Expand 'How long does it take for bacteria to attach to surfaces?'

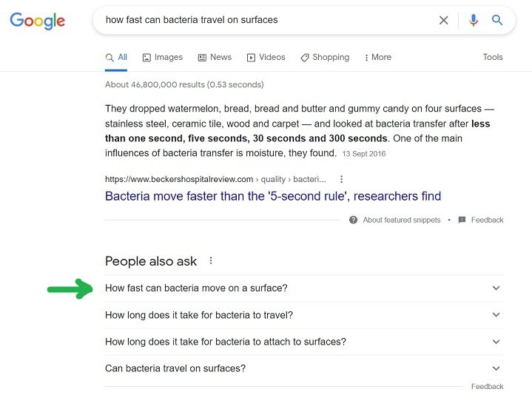tap(304, 342)
